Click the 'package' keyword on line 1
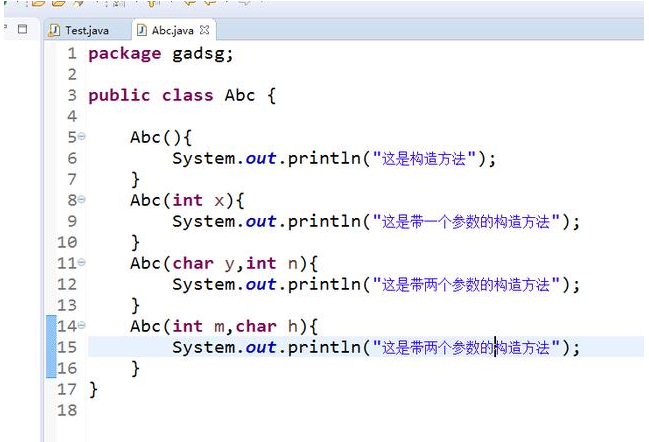The image size is (649, 442). coord(124,53)
